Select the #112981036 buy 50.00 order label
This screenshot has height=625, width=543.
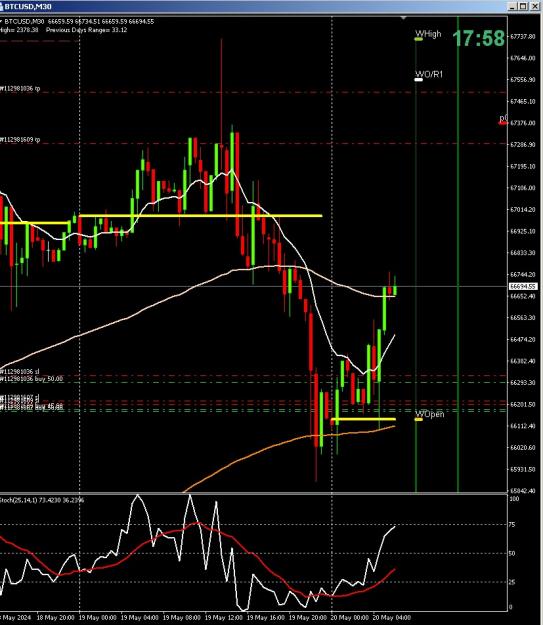(31, 379)
